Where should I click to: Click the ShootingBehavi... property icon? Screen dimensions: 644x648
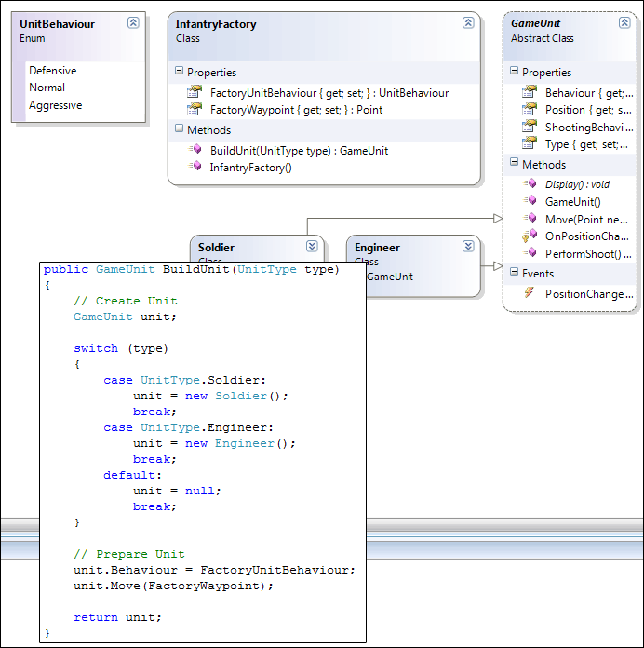[x=530, y=126]
